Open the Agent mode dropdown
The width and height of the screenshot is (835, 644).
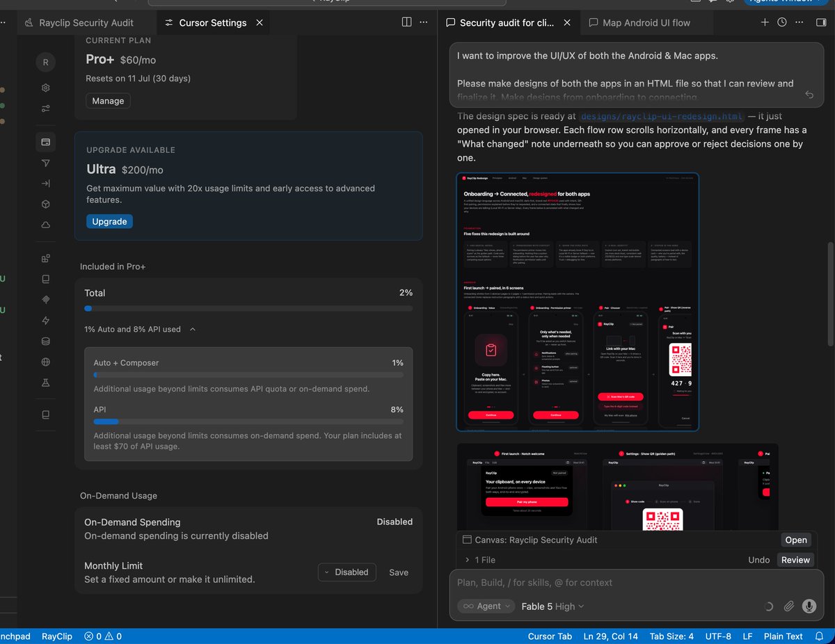486,606
